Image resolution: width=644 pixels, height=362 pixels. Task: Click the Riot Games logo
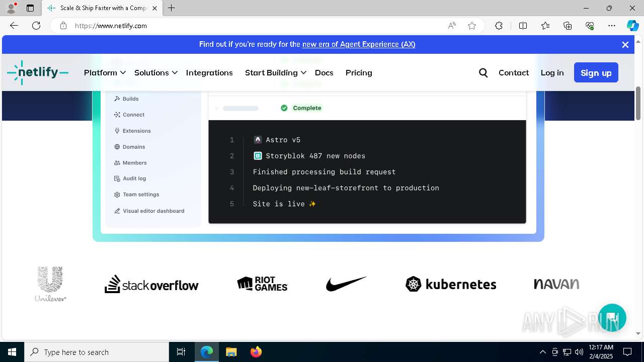262,284
